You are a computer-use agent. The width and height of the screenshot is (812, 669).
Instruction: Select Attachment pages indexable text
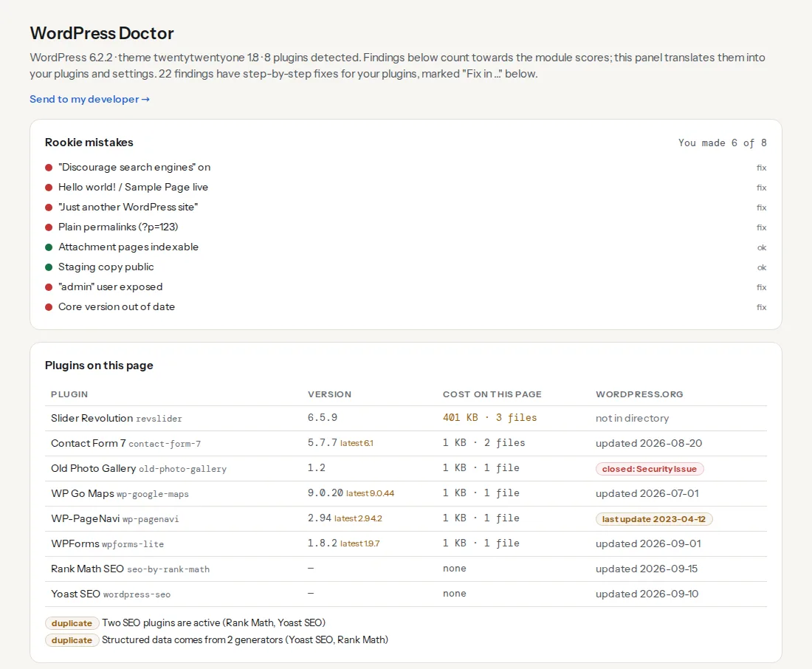tap(128, 247)
